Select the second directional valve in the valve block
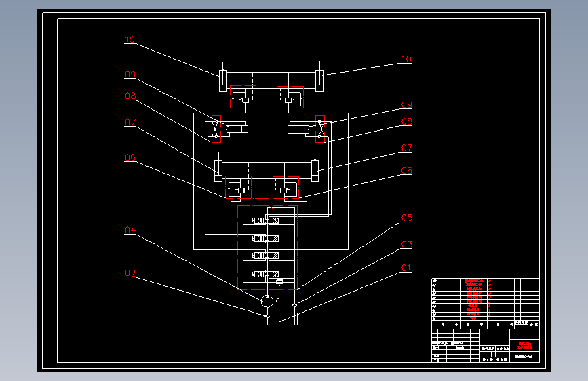Image resolution: width=588 pixels, height=381 pixels. pos(265,239)
